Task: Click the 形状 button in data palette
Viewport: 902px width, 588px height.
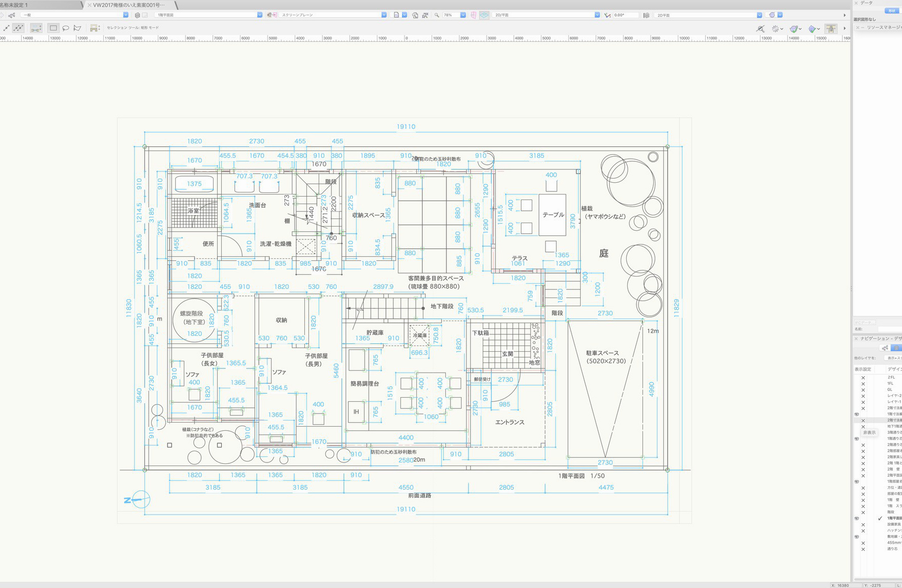Action: pos(892,11)
